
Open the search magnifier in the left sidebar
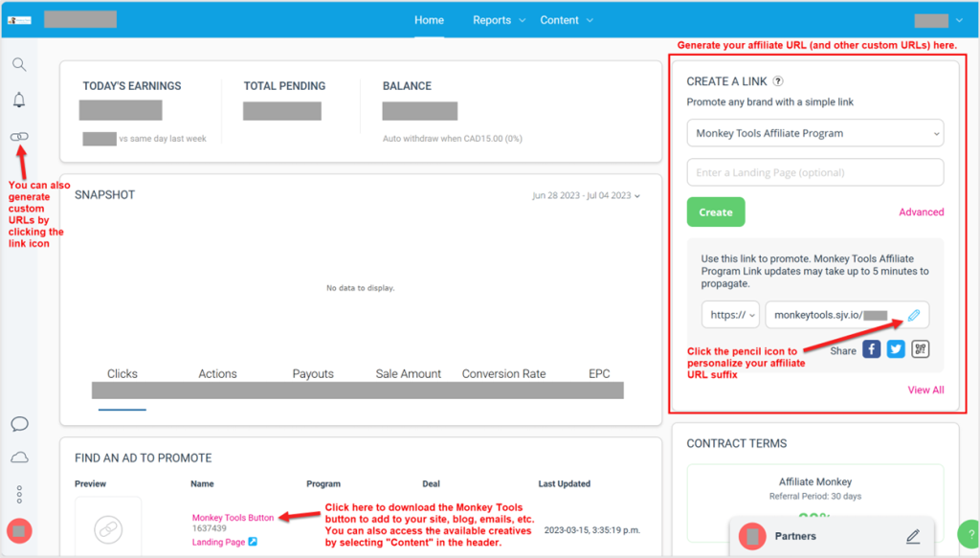pyautogui.click(x=19, y=64)
